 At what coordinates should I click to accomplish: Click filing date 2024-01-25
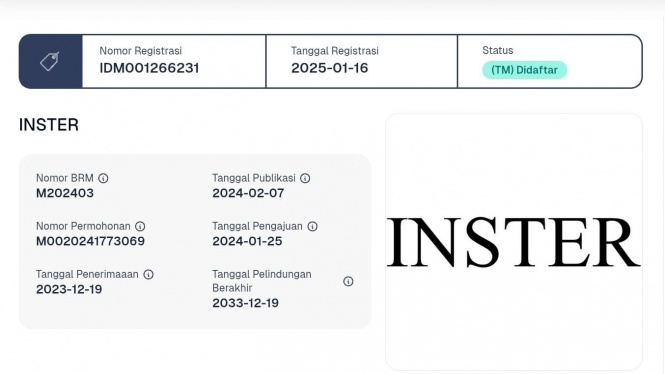(x=247, y=241)
